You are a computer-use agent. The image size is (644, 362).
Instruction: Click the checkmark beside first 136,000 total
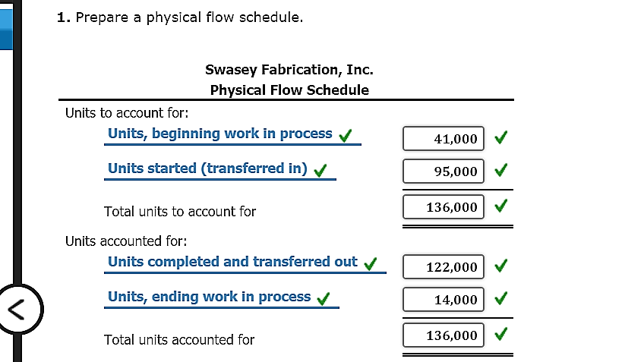point(500,206)
